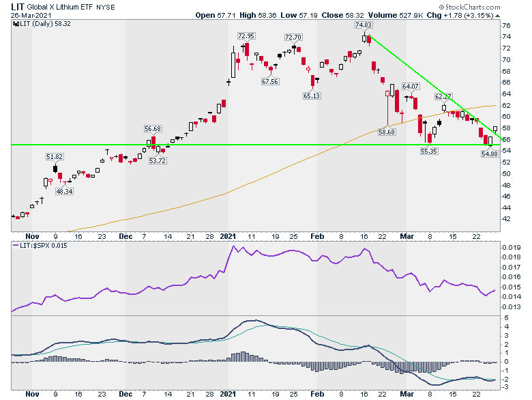The image size is (532, 400).
Task: Click the LIT (Daily) 58.32 legend label
Action: pyautogui.click(x=45, y=24)
